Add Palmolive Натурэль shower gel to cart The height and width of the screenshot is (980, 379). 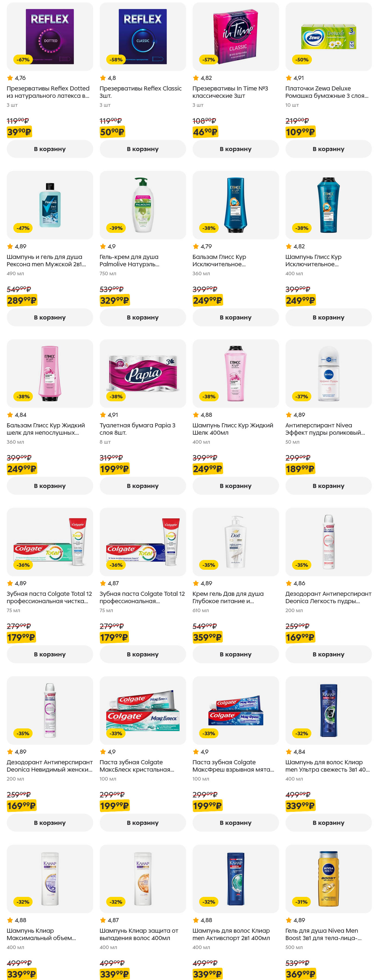143,317
